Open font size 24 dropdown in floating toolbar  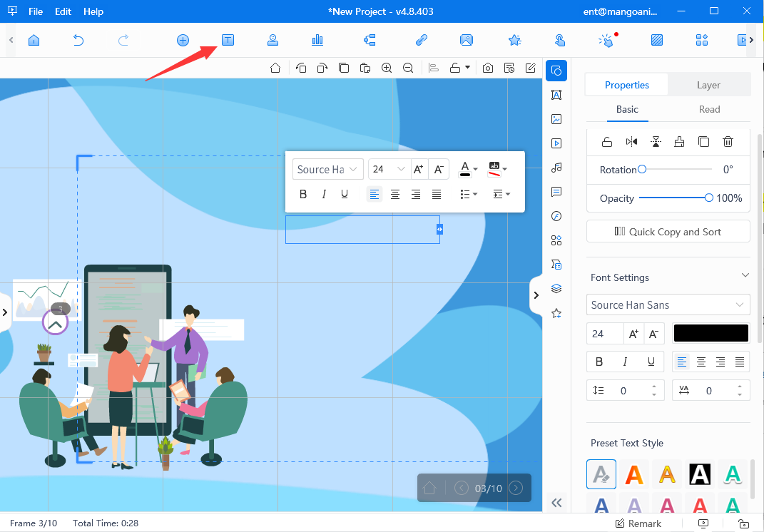(388, 169)
